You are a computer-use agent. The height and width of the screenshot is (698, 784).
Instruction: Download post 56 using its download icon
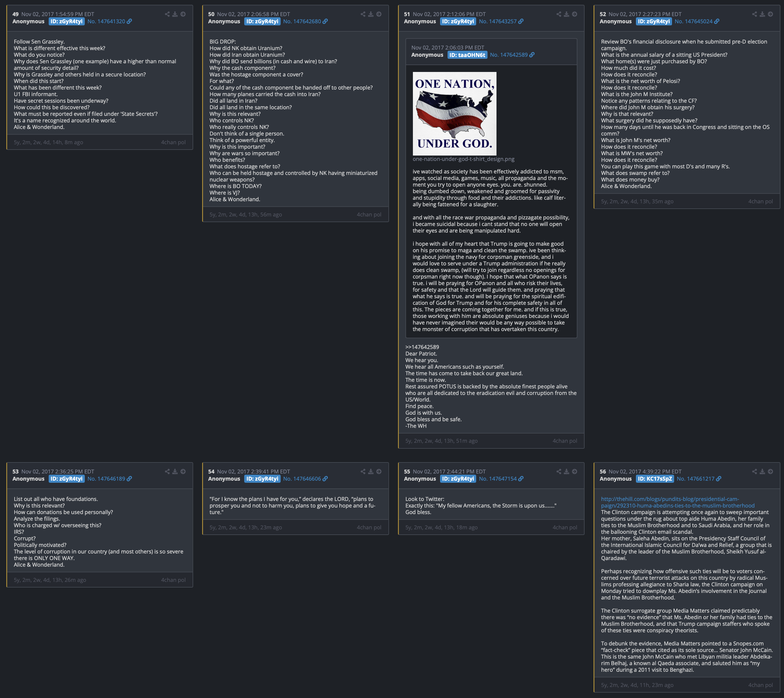[762, 471]
